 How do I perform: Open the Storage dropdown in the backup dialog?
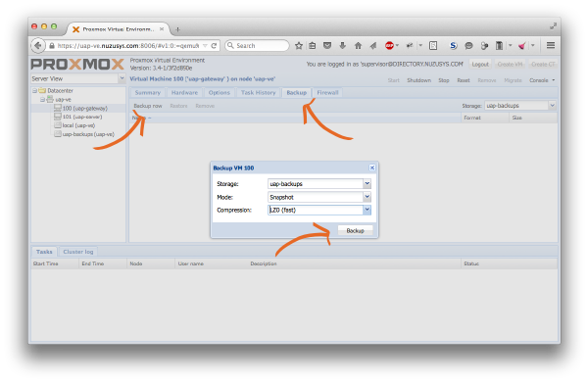(367, 184)
